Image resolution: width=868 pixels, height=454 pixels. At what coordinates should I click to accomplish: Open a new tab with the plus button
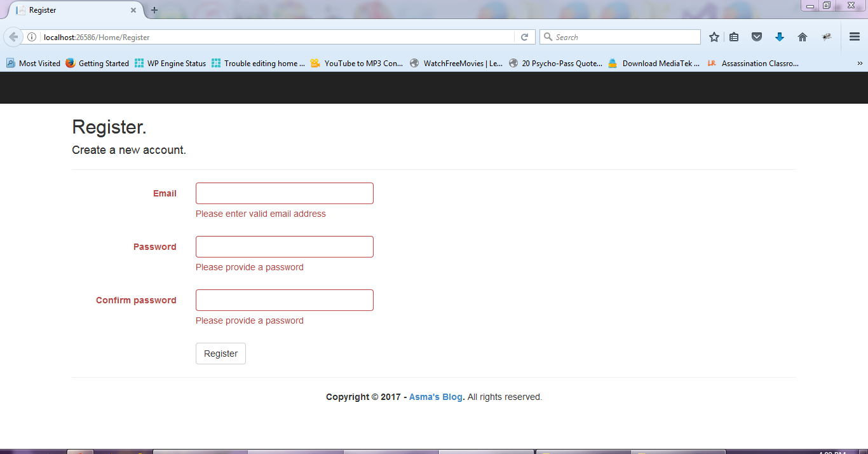pos(154,10)
